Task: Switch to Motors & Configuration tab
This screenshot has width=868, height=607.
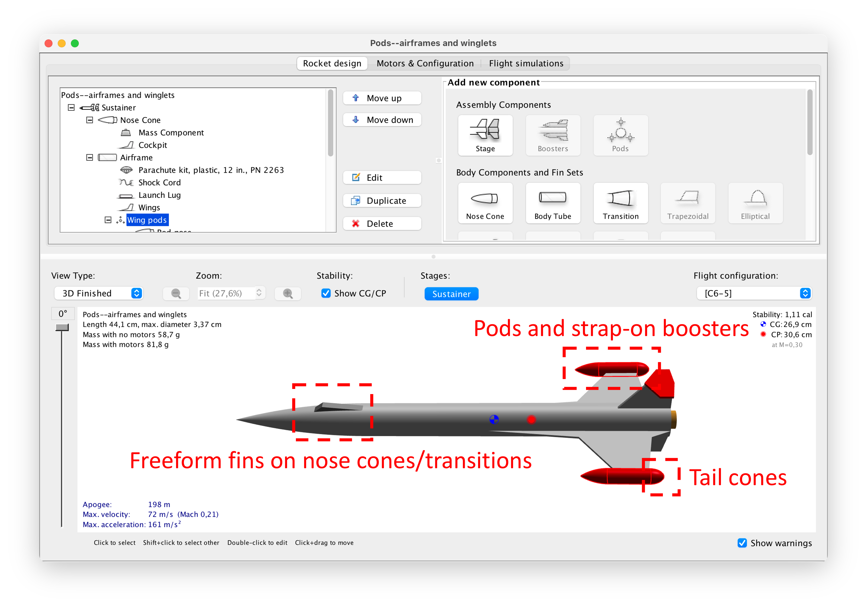Action: pos(425,64)
